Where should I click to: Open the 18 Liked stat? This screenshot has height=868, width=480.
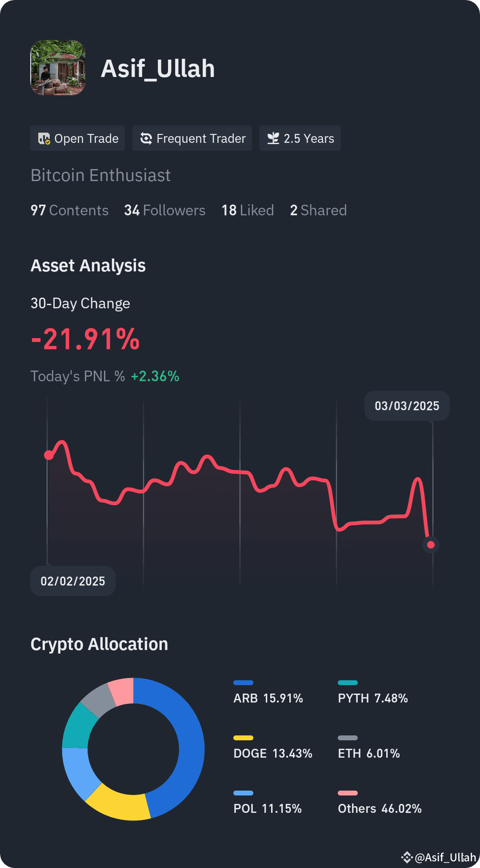248,210
